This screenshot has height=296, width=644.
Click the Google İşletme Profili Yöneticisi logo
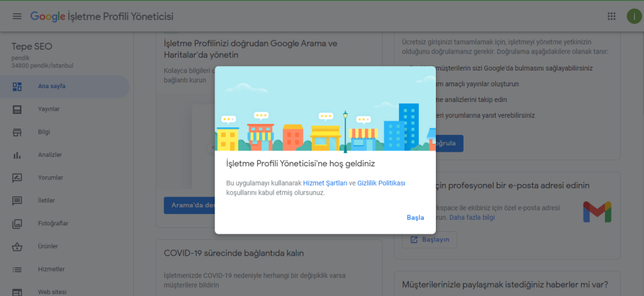[102, 16]
